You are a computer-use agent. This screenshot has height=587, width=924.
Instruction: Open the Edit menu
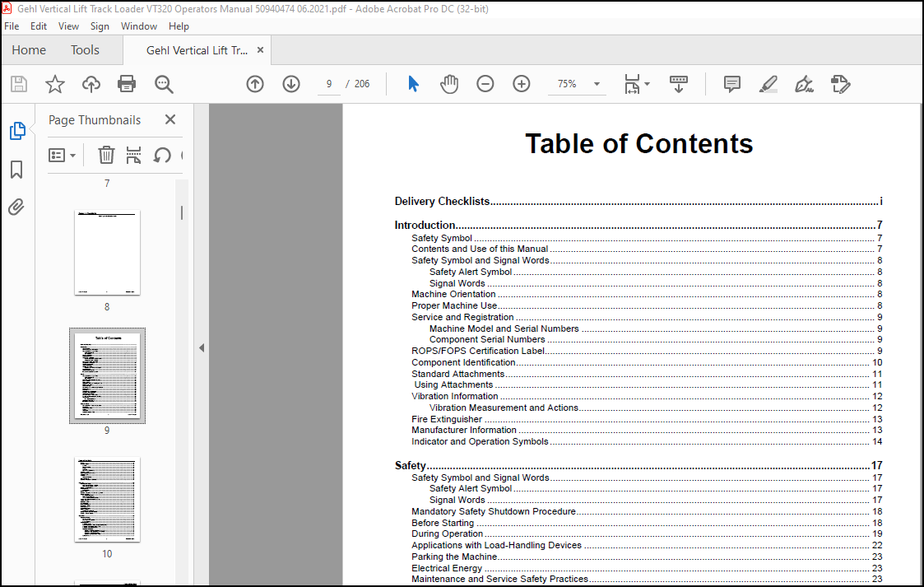(x=39, y=26)
